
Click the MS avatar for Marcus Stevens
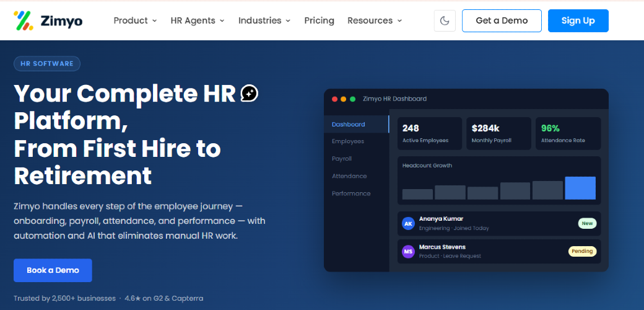tap(408, 252)
